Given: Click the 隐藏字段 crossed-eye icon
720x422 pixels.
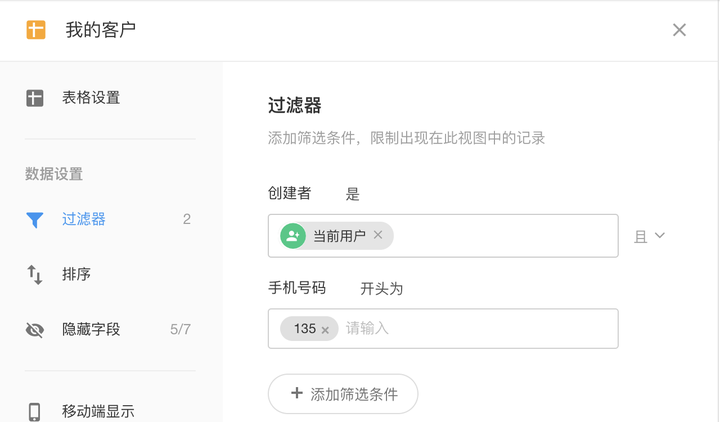Looking at the screenshot, I should click(35, 329).
